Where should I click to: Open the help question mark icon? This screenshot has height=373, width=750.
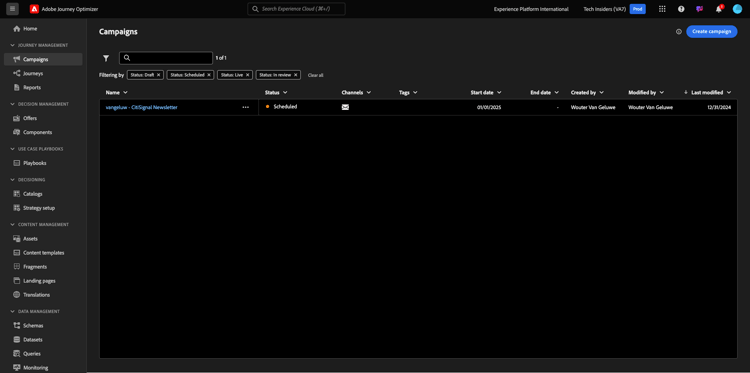(x=681, y=9)
